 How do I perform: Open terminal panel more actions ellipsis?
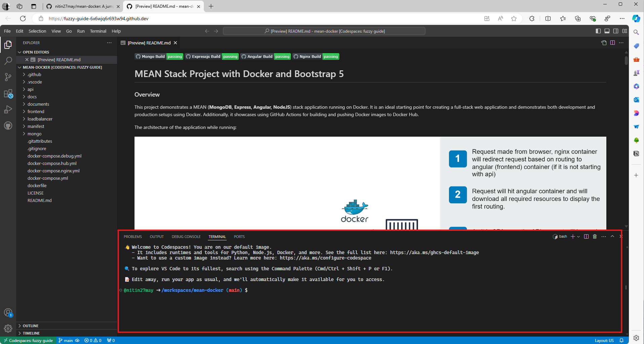604,237
